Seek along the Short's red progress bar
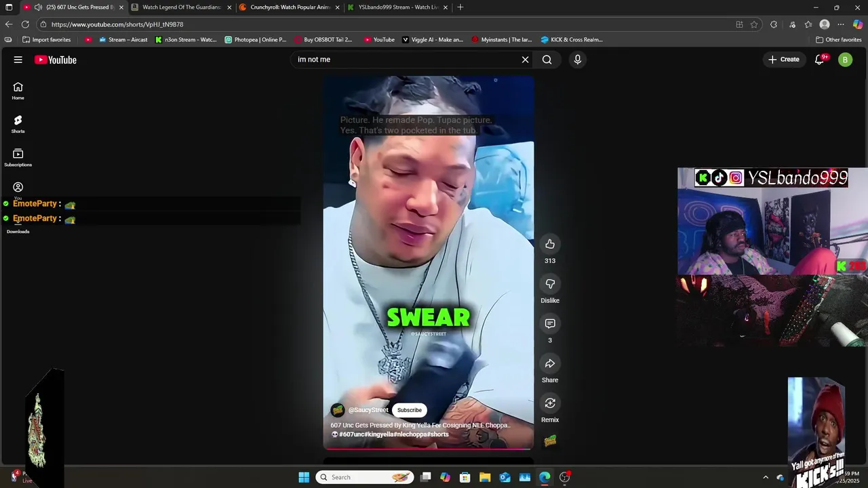Image resolution: width=868 pixels, height=488 pixels. point(429,449)
